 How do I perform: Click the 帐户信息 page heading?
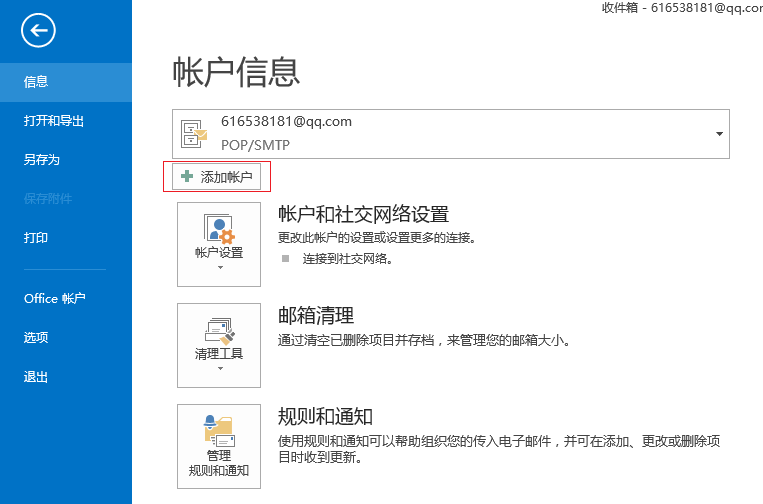pos(236,72)
